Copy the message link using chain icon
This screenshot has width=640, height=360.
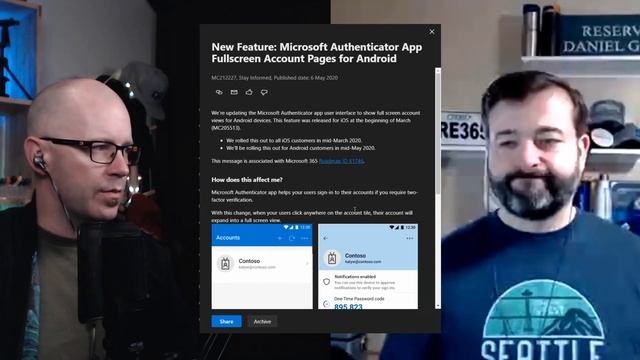tap(219, 92)
